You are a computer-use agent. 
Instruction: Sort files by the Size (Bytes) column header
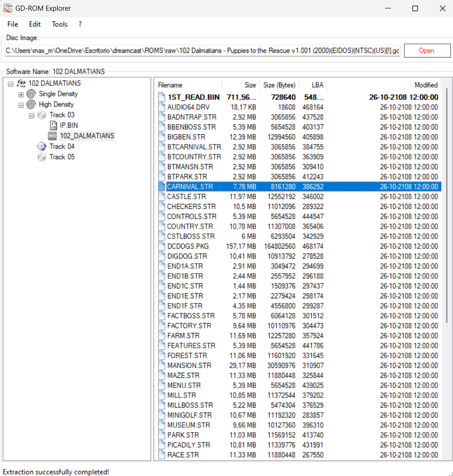pos(279,85)
